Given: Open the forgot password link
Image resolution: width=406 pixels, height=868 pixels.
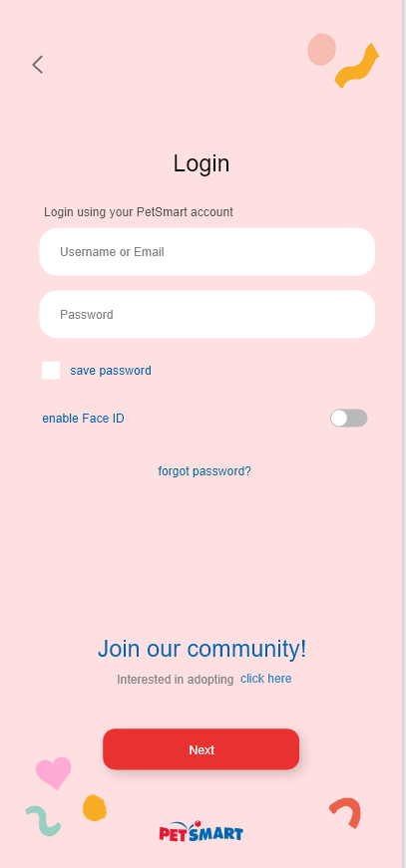Looking at the screenshot, I should tap(204, 471).
